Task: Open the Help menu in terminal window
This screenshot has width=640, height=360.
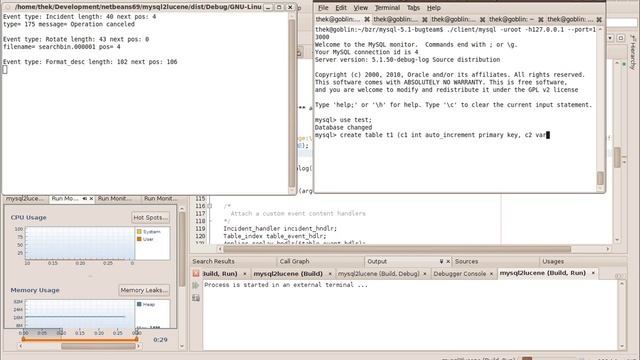Action: [x=433, y=8]
